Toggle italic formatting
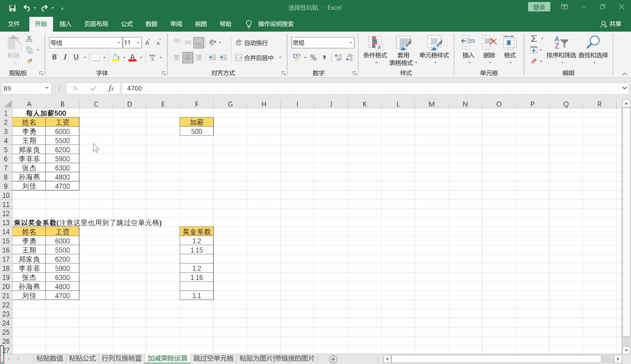The width and height of the screenshot is (631, 364). pos(65,57)
